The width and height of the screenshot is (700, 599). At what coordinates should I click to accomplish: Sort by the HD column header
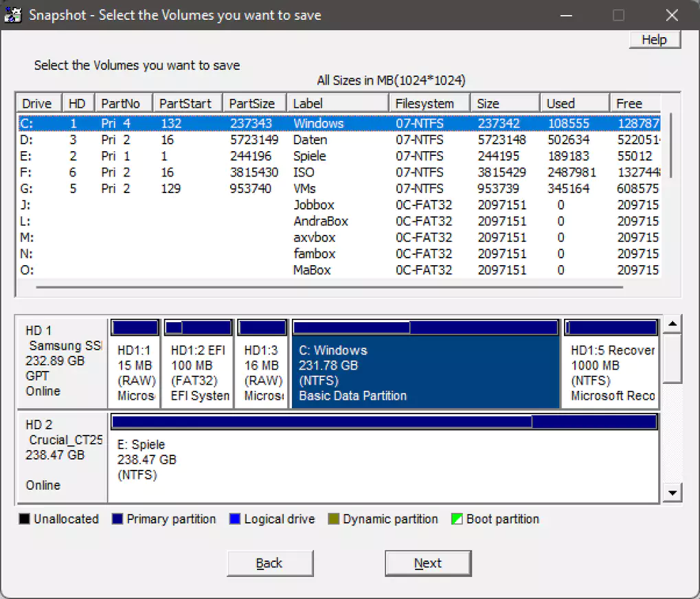78,104
